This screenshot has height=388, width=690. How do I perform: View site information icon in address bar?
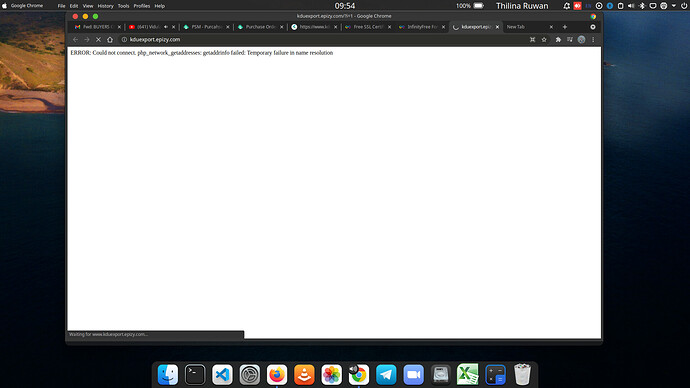(124, 40)
